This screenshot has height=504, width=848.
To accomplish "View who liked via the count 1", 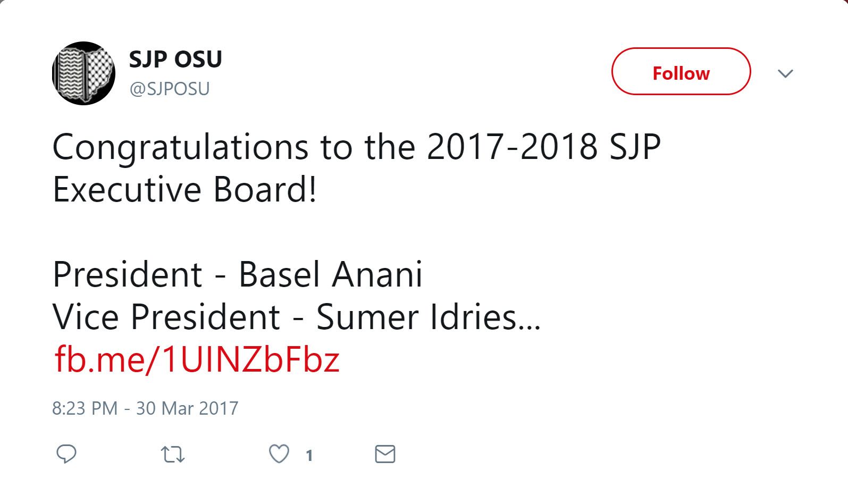I will (x=309, y=455).
